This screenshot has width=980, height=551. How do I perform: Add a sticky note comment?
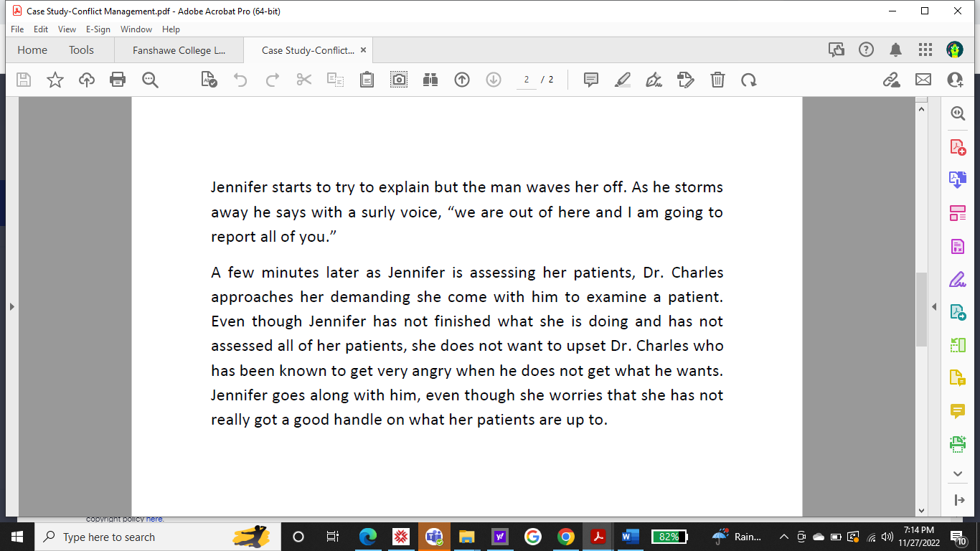click(x=590, y=80)
